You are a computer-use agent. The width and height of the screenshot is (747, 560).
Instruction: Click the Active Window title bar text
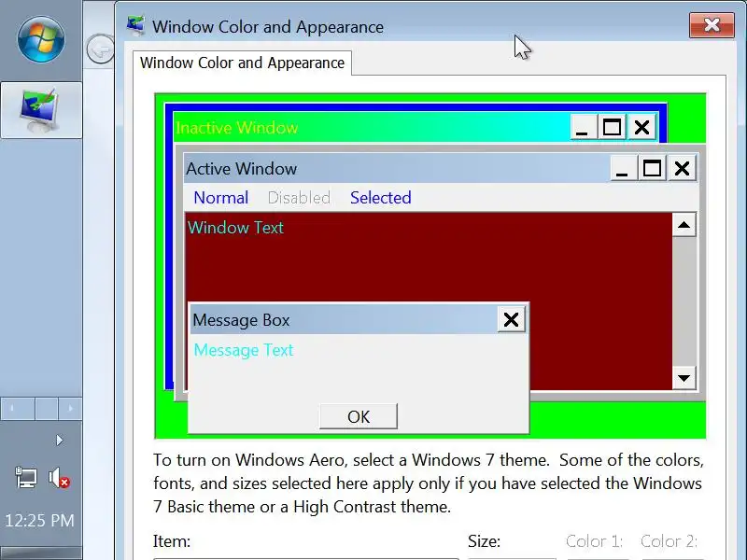[242, 169]
